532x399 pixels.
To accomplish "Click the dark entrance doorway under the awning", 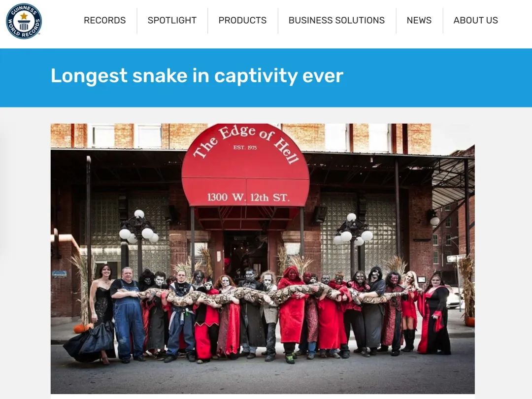I will tap(246, 253).
